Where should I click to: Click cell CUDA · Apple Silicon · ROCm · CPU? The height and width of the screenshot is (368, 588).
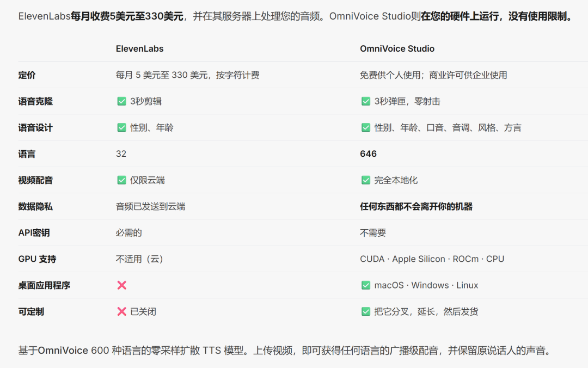click(432, 259)
